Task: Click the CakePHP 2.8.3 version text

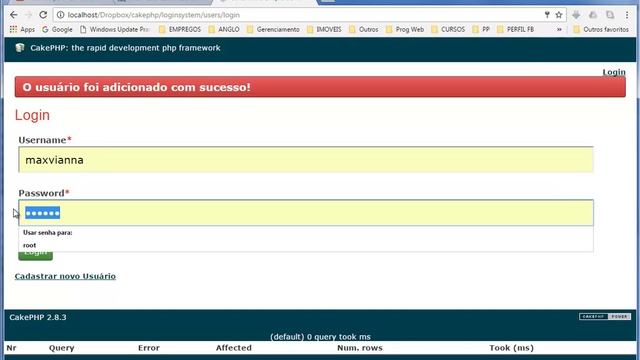Action: (x=38, y=317)
